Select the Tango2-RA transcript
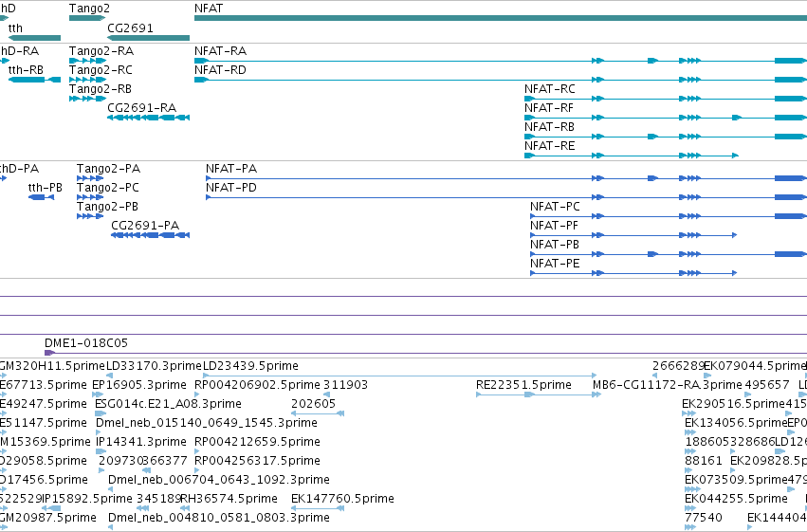The image size is (807, 532). pyautogui.click(x=87, y=61)
